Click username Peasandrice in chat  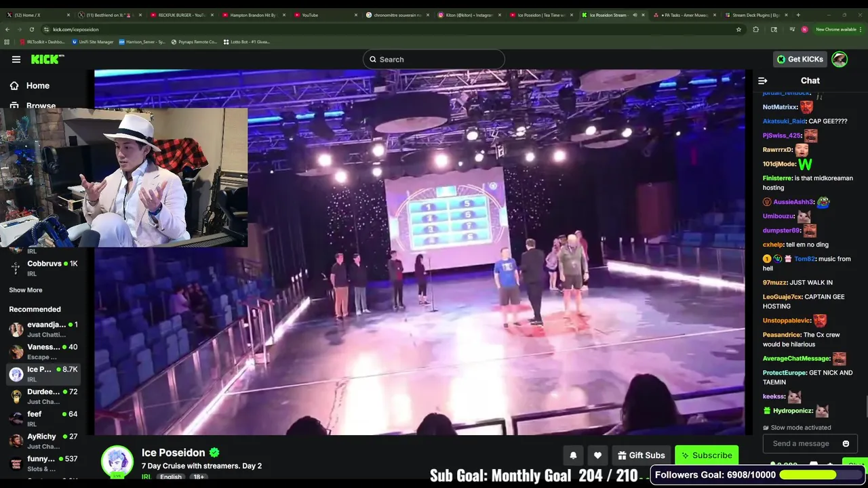click(x=781, y=335)
